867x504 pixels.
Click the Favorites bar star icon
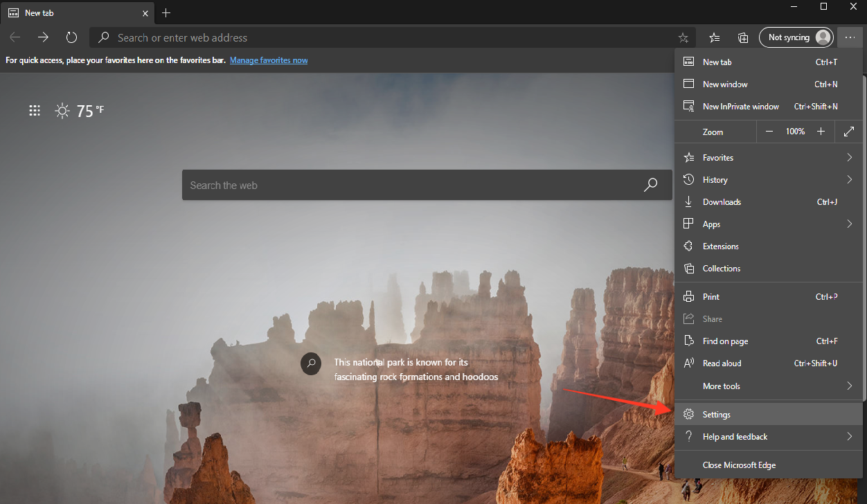[x=715, y=37]
